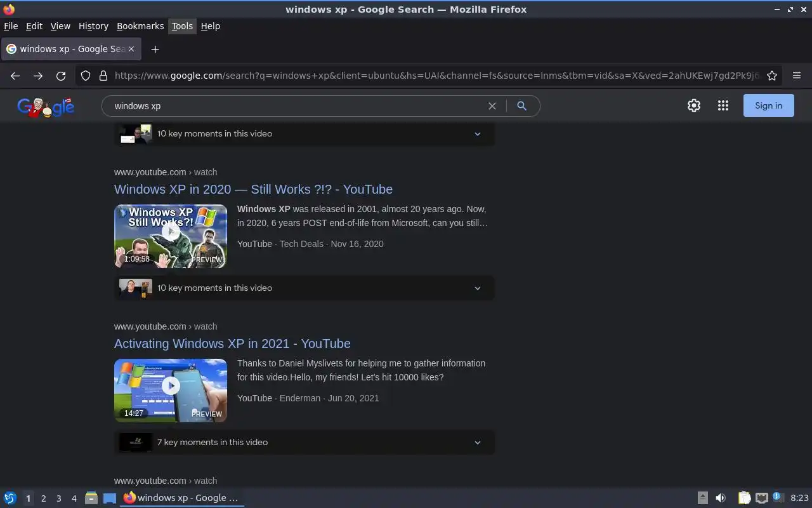The height and width of the screenshot is (508, 812).
Task: Open the tracking protection shield icon
Action: click(x=86, y=76)
